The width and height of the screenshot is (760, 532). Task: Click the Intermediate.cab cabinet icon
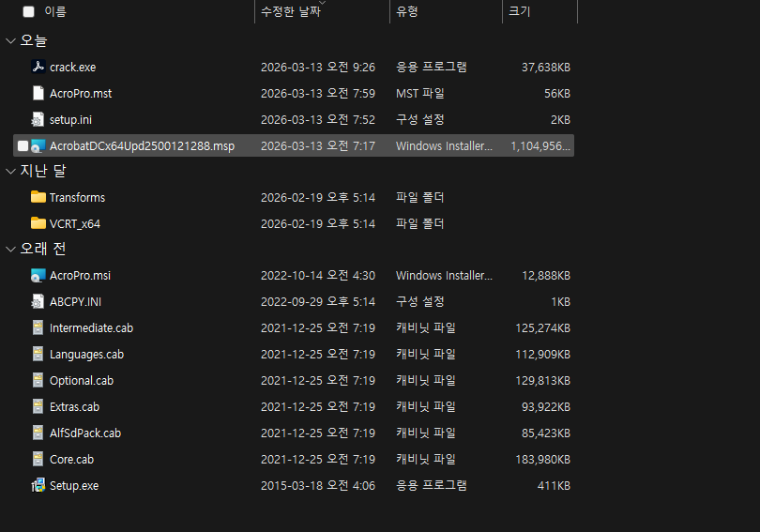[38, 327]
